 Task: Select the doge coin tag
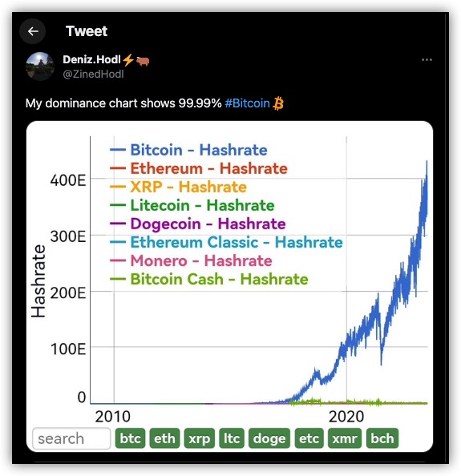coord(269,438)
